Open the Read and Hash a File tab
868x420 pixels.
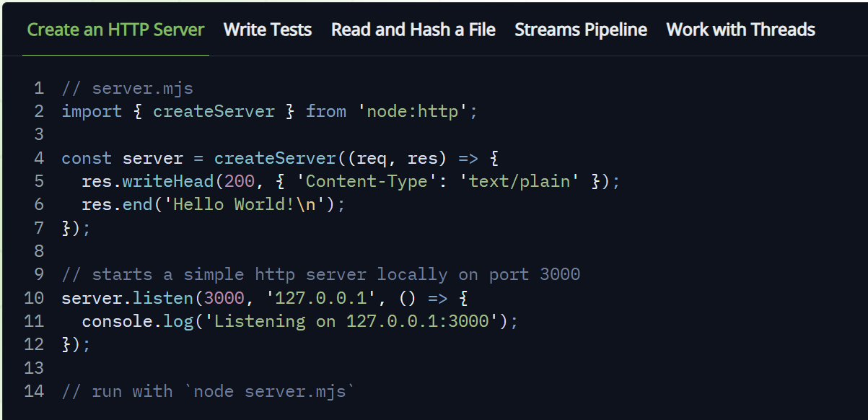point(413,30)
